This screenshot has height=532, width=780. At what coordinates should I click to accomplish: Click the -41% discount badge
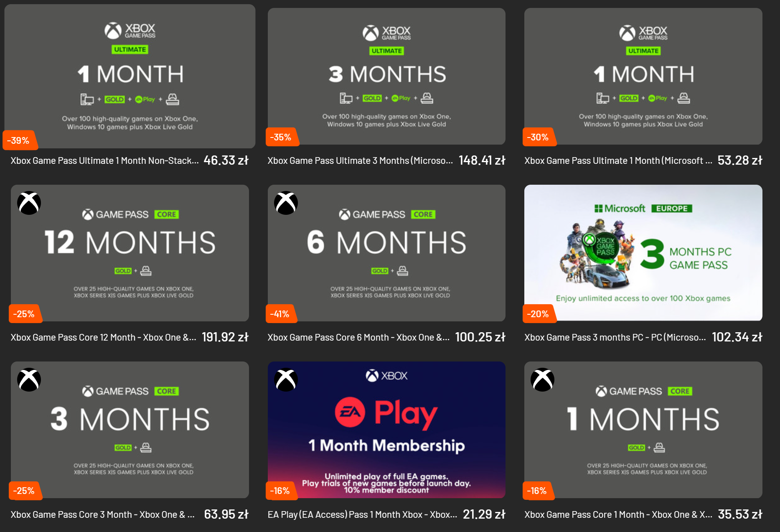tap(281, 314)
